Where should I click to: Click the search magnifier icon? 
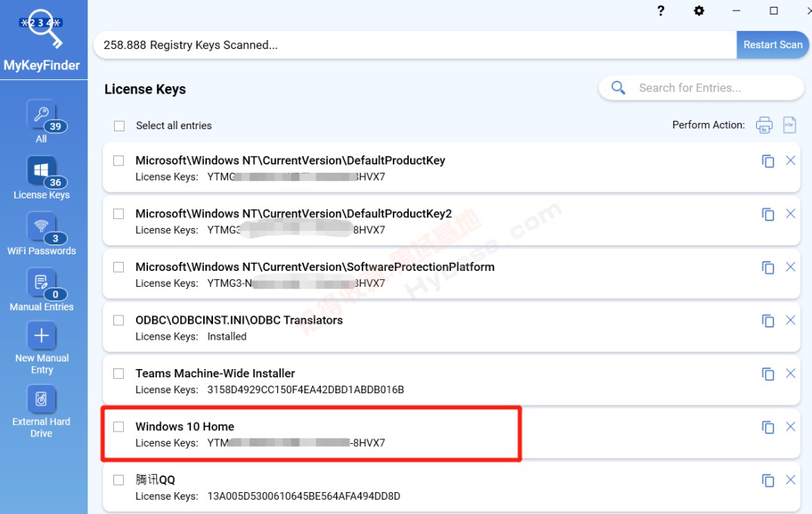[x=618, y=88]
